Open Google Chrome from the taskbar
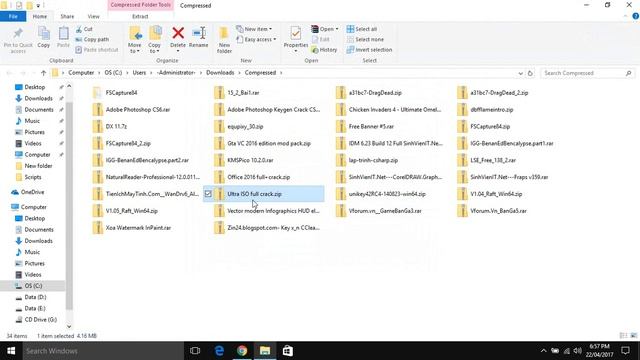Screen dimensions: 640x360 (242, 351)
